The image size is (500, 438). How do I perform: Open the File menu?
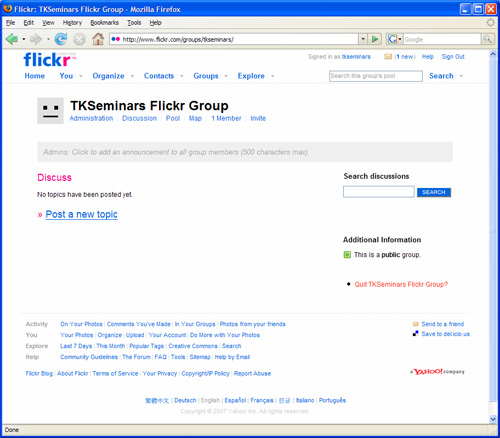10,23
